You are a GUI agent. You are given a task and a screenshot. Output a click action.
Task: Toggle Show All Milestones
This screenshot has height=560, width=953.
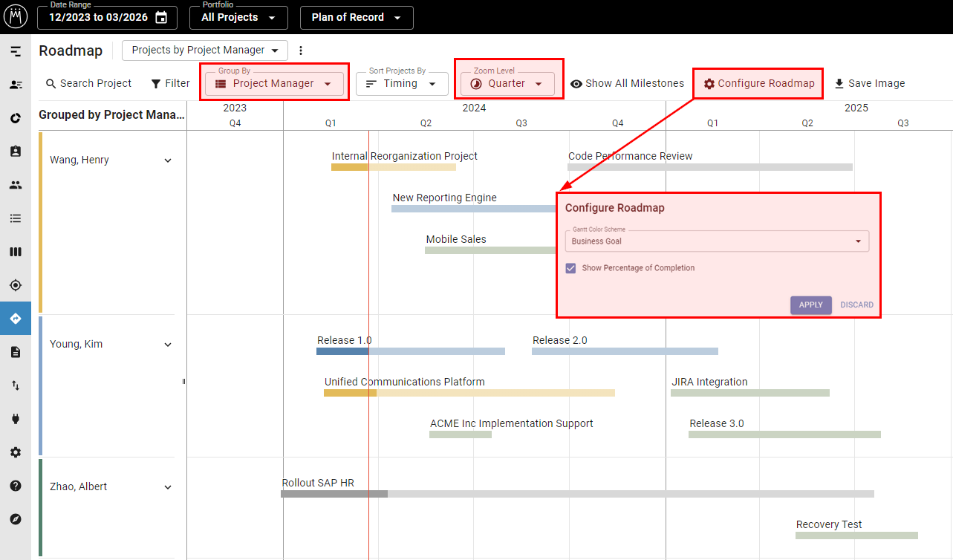tap(628, 83)
